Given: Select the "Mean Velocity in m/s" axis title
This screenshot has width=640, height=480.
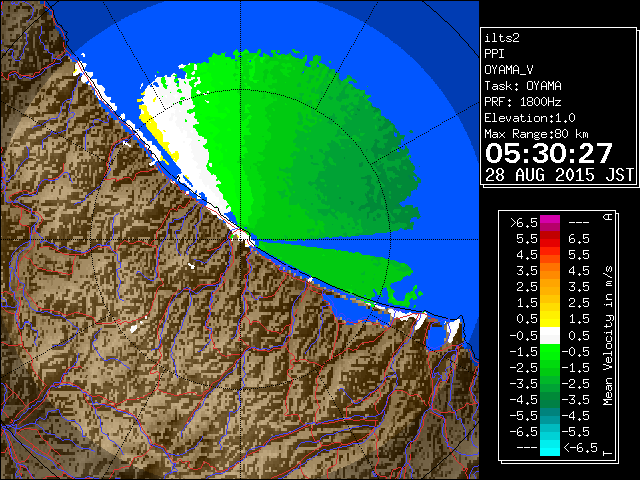Looking at the screenshot, I should click(608, 336).
